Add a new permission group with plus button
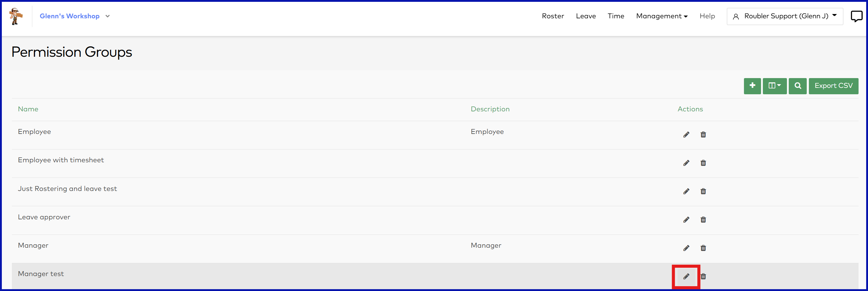Viewport: 868px width, 291px height. [752, 86]
